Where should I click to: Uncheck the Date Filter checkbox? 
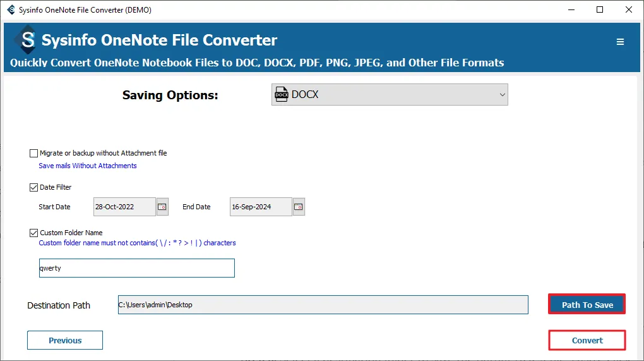(x=33, y=188)
